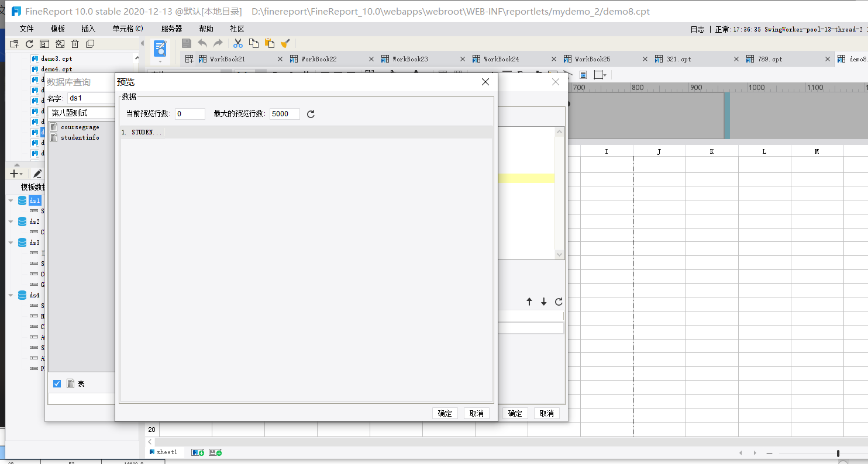Click the pencil edit dataset icon
Viewport: 868px width, 464px height.
[x=37, y=174]
